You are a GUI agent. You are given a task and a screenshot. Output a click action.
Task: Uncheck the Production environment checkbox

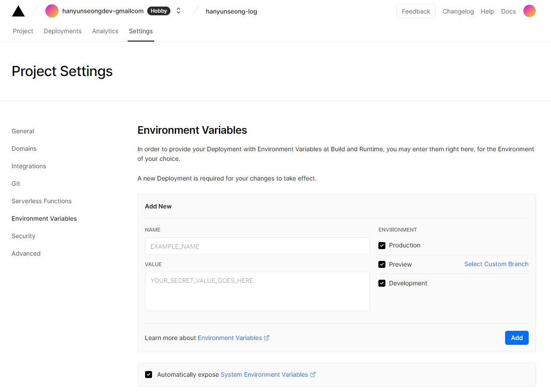pos(382,246)
